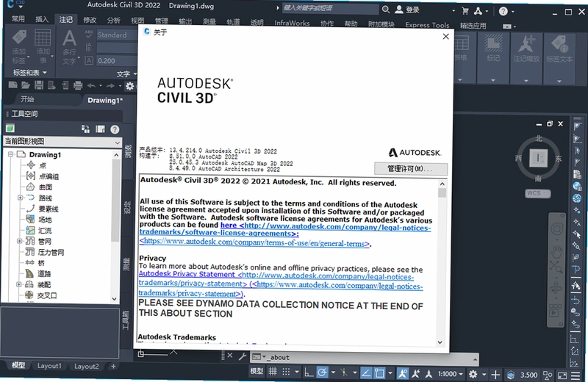Image resolution: width=588 pixels, height=382 pixels.
Task: Open the general-terms hyperlink
Action: coord(254,242)
